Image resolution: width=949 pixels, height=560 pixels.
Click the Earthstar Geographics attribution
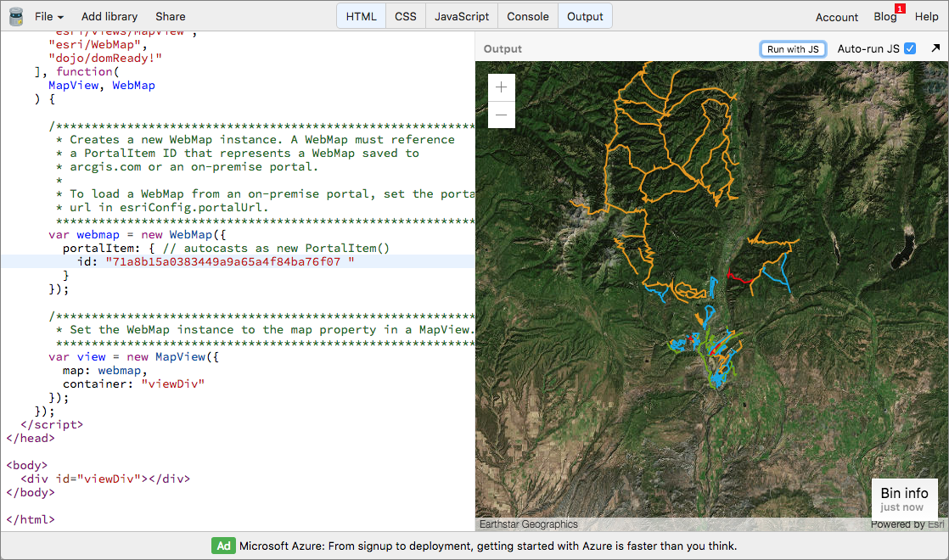528,524
